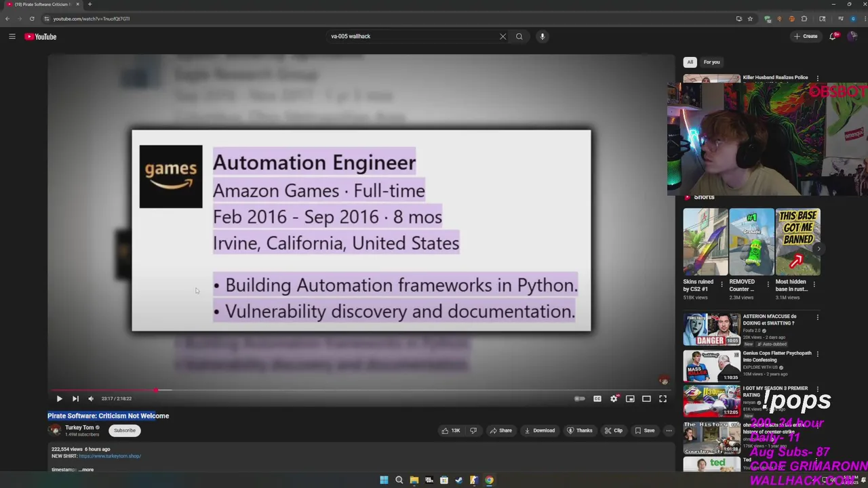Open more actions ellipsis under video

pos(669,430)
